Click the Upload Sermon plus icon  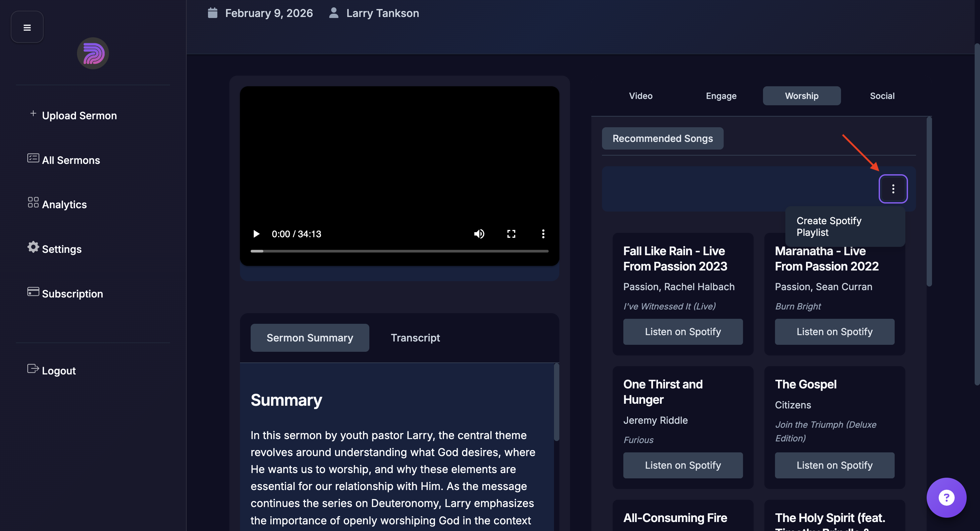(x=33, y=114)
